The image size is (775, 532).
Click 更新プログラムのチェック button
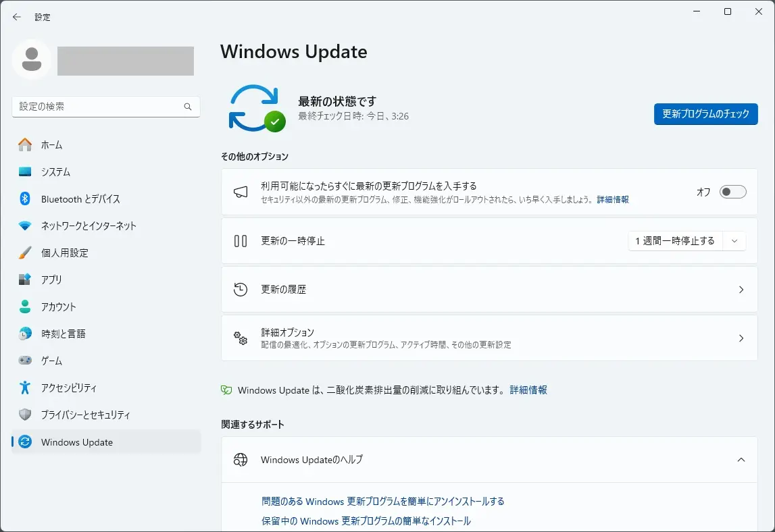click(x=705, y=114)
